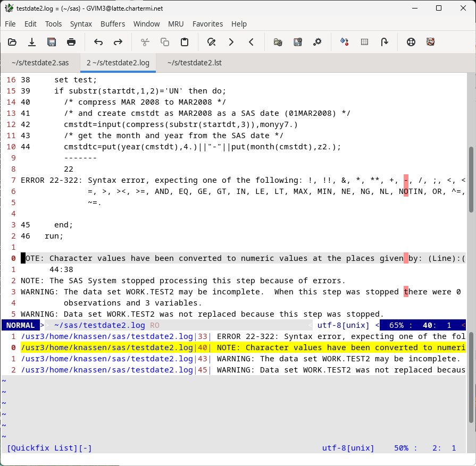Click the Build tags grid icon
The width and height of the screenshot is (476, 466).
click(365, 42)
